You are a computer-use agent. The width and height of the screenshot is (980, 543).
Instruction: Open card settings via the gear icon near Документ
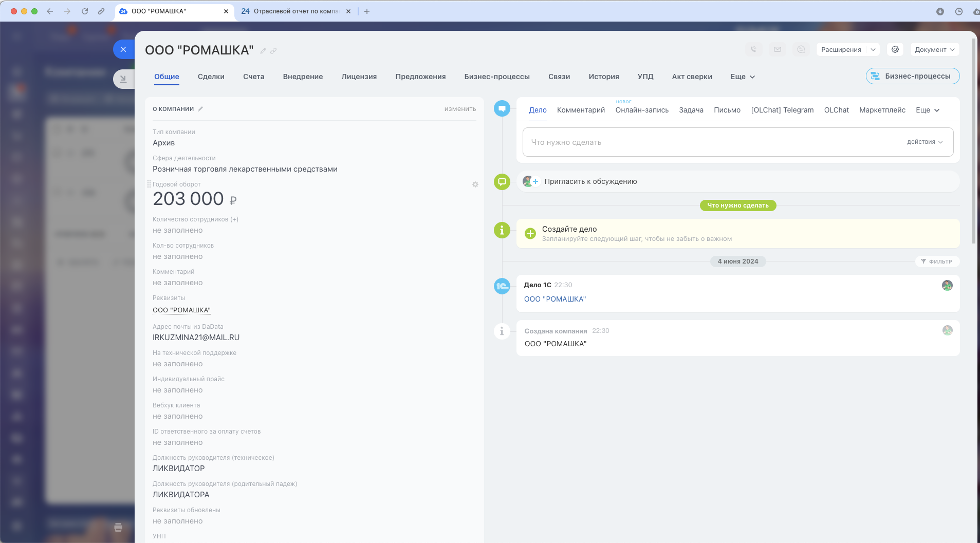(895, 49)
